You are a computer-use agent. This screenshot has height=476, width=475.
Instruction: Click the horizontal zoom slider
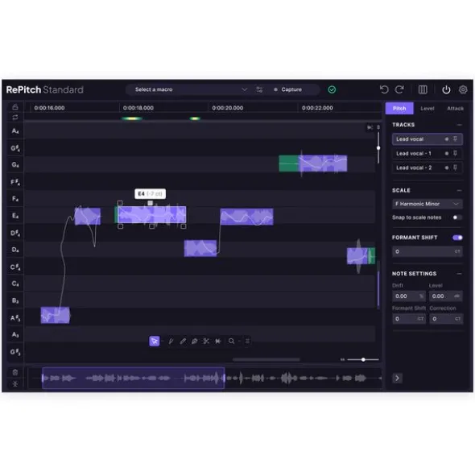point(363,359)
